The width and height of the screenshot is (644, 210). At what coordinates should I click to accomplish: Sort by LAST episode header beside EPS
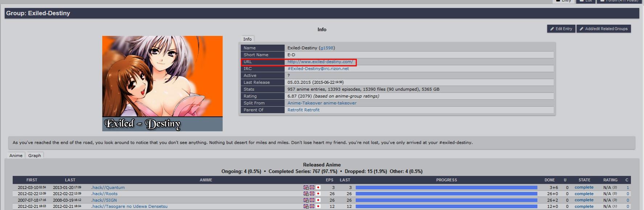[x=345, y=180]
